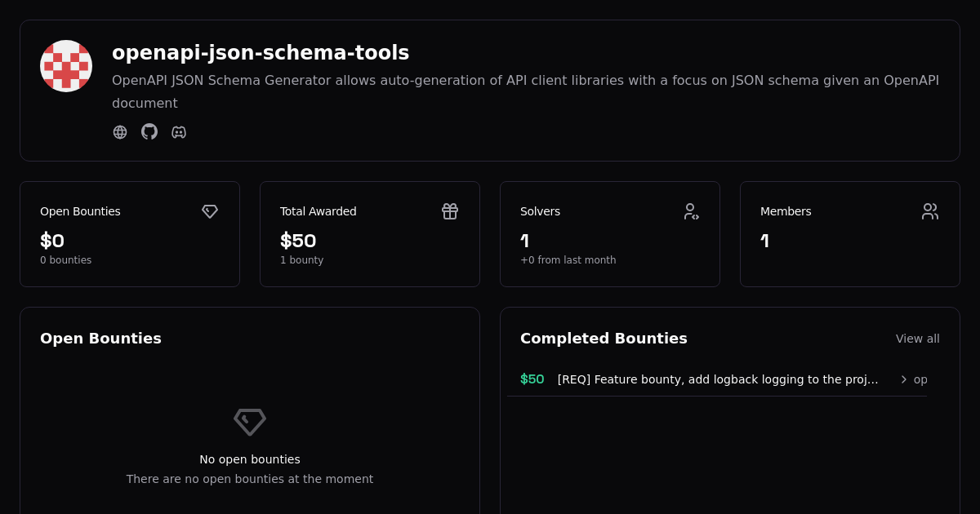Click the Members card people icon
980x514 pixels.
click(x=930, y=211)
